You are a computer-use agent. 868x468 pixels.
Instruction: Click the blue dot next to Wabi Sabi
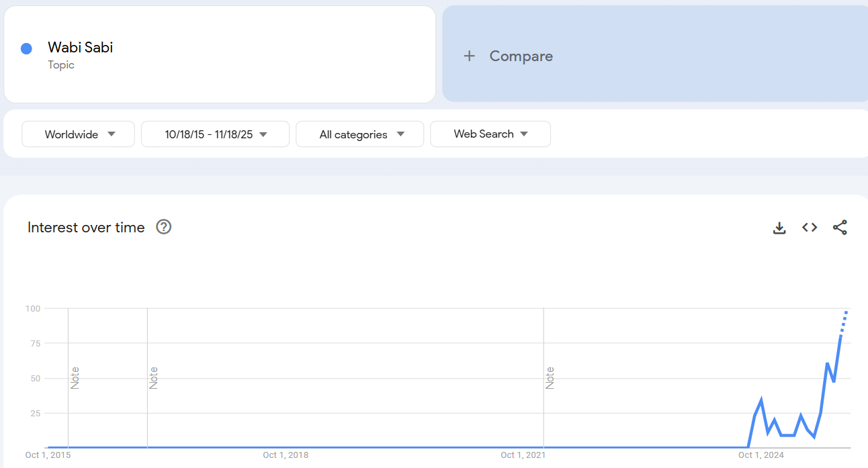[27, 48]
